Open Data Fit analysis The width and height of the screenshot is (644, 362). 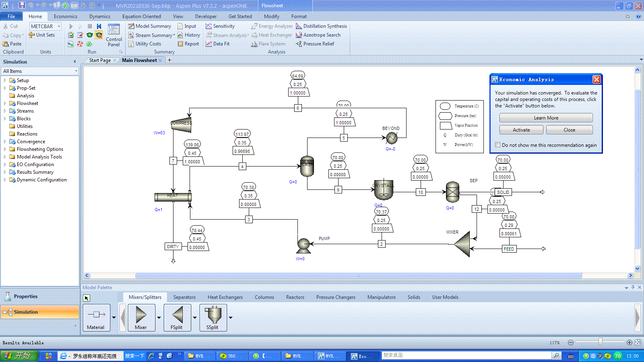pos(218,44)
